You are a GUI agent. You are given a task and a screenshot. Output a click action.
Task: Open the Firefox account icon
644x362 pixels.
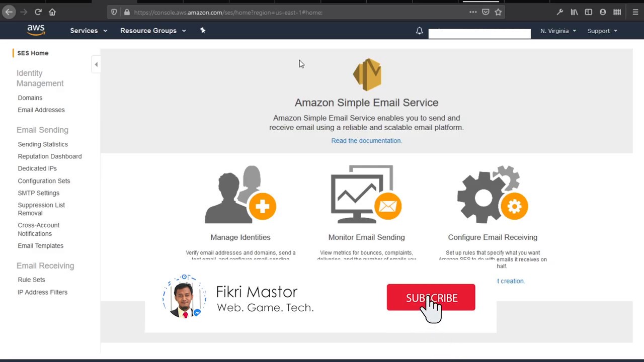tap(603, 12)
